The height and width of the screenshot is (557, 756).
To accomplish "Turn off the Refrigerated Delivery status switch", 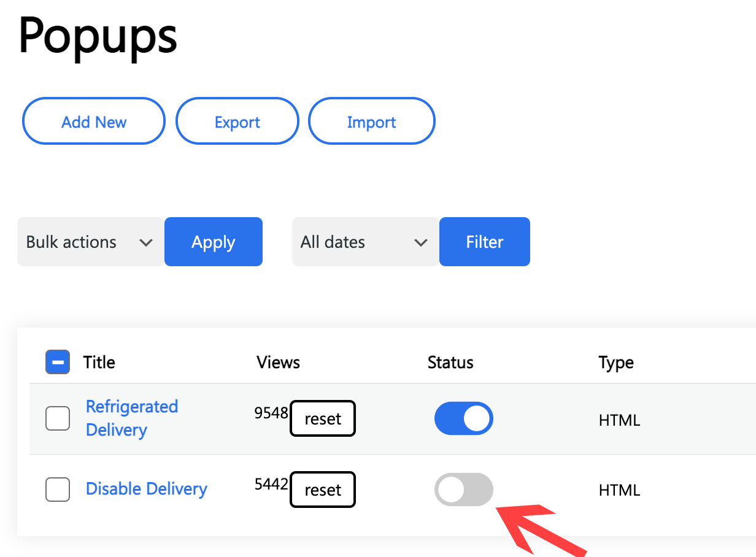I will pos(463,418).
